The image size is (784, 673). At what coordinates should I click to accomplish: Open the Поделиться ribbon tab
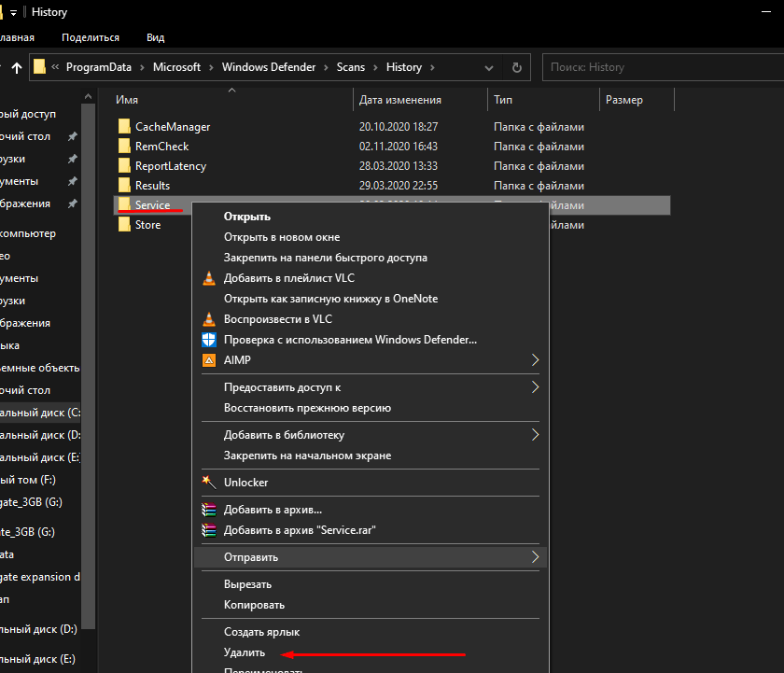[91, 37]
